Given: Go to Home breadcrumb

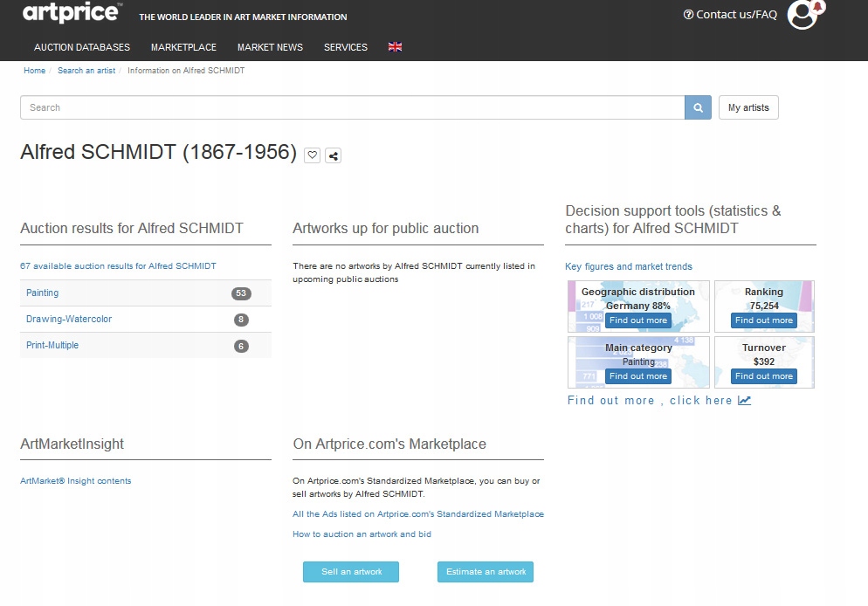Looking at the screenshot, I should [34, 70].
